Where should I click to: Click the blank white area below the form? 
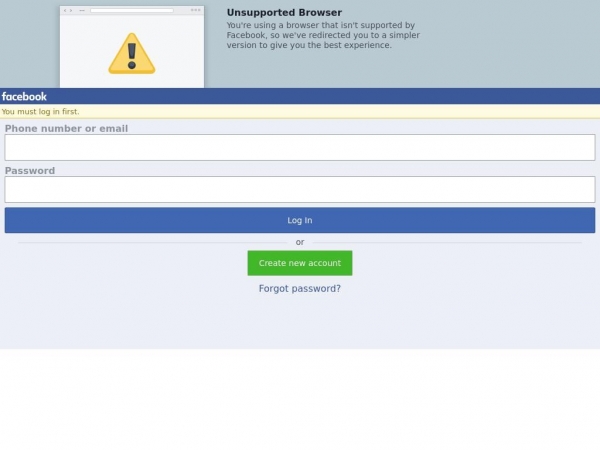coord(300,400)
